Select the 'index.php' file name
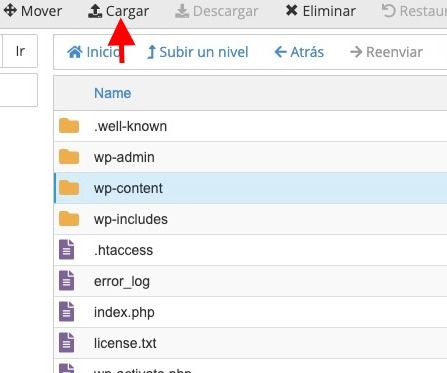The image size is (447, 373). [x=124, y=313]
